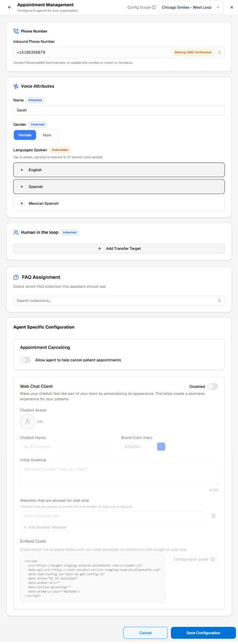This screenshot has width=238, height=644.
Task: Click the Inherited badge next to Gender
Action: tap(37, 125)
